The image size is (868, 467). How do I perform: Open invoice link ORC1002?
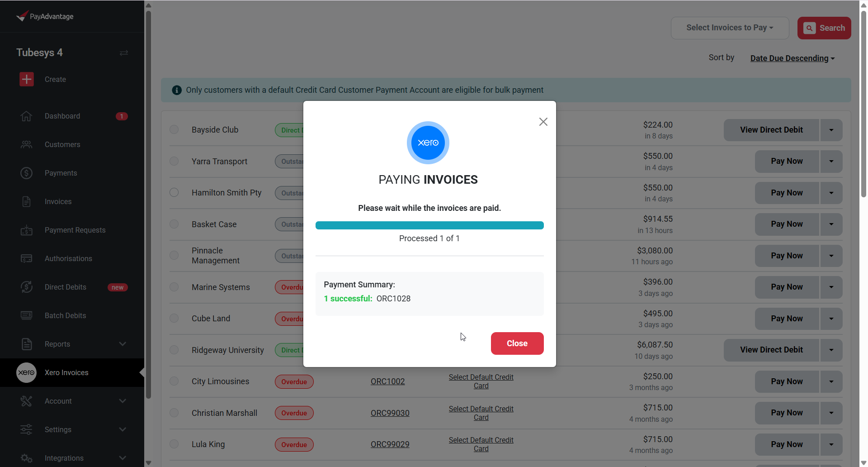pos(387,381)
